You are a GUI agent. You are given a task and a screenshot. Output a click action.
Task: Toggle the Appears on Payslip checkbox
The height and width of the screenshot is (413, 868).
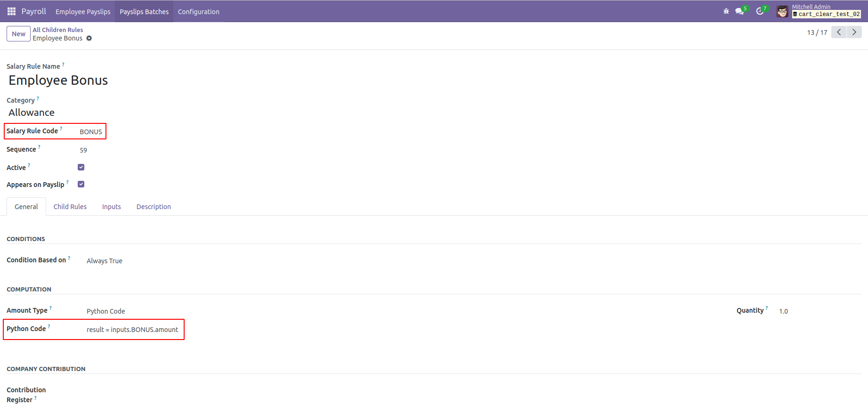[x=81, y=184]
